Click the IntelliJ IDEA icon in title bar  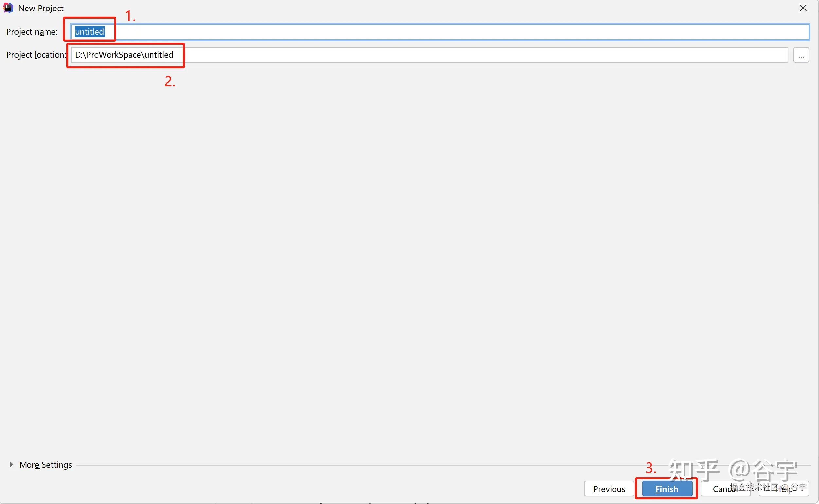pos(8,8)
